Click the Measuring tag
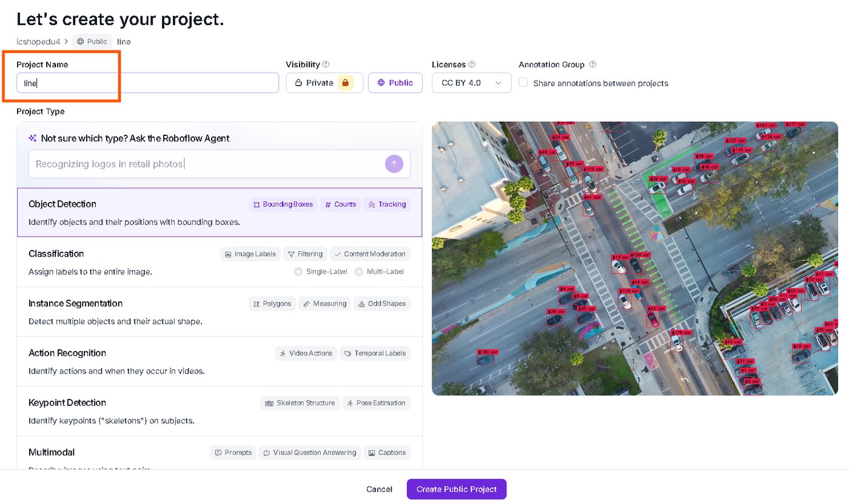The image size is (849, 504). (x=324, y=304)
